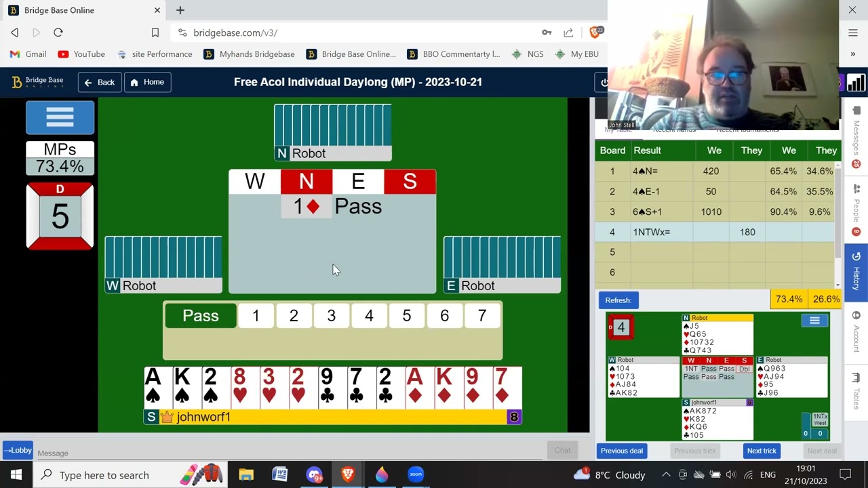Choose bid level 6

[445, 316]
